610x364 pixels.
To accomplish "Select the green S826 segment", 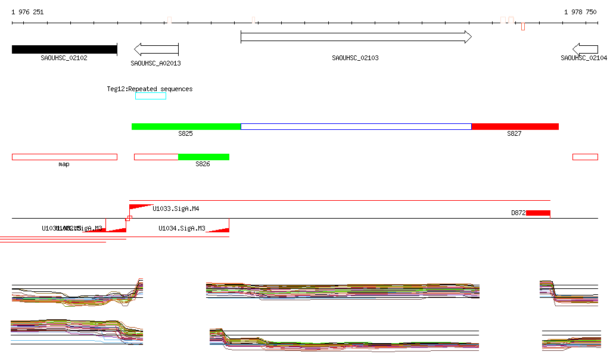I will (x=204, y=157).
